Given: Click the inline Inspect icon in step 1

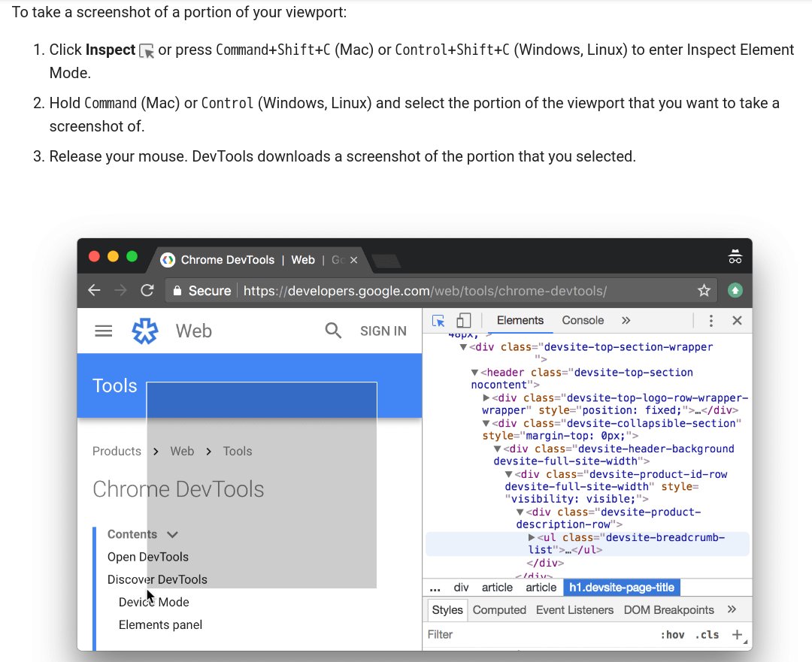Looking at the screenshot, I should tap(147, 51).
